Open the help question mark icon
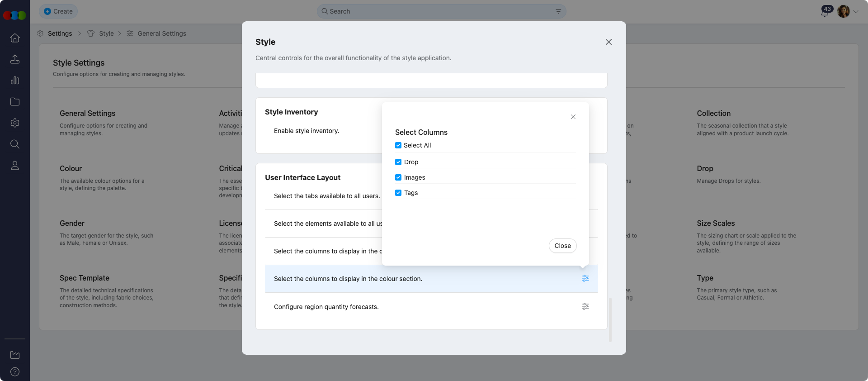 click(15, 372)
